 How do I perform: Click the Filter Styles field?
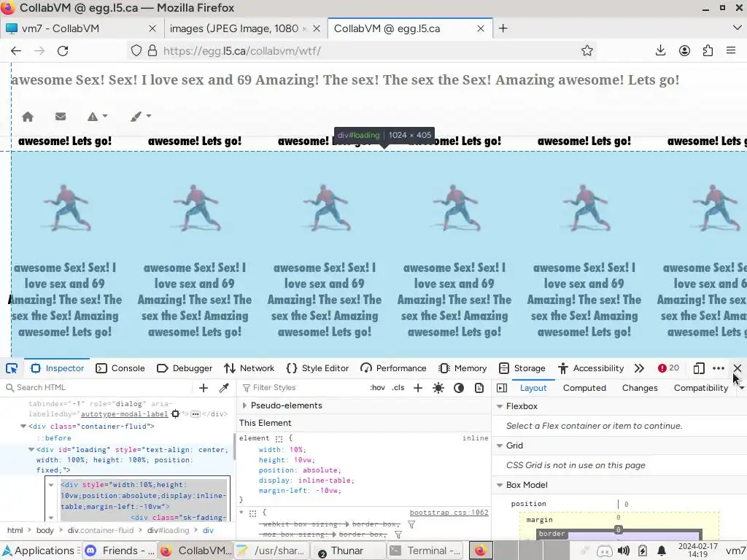(302, 388)
